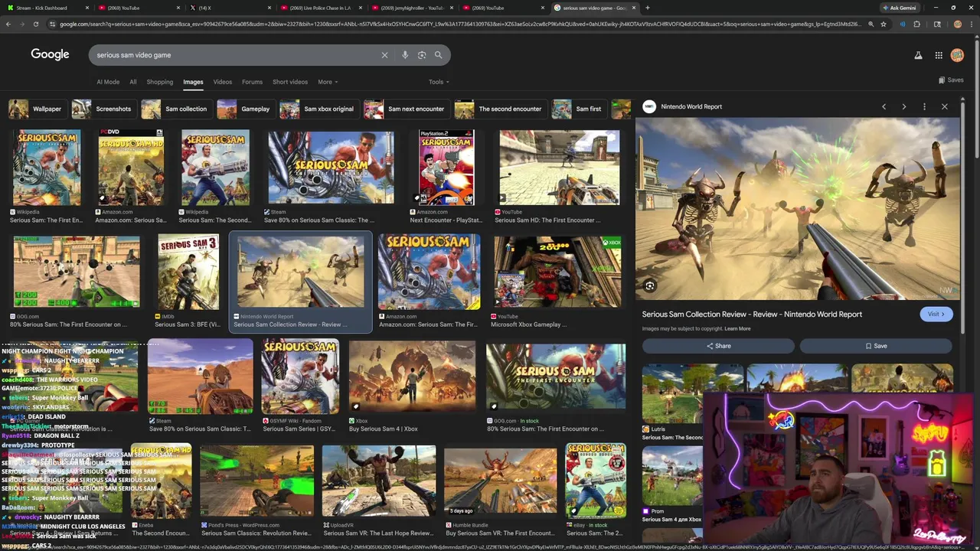
Task: Expand the More search filters dropdown
Action: (328, 82)
